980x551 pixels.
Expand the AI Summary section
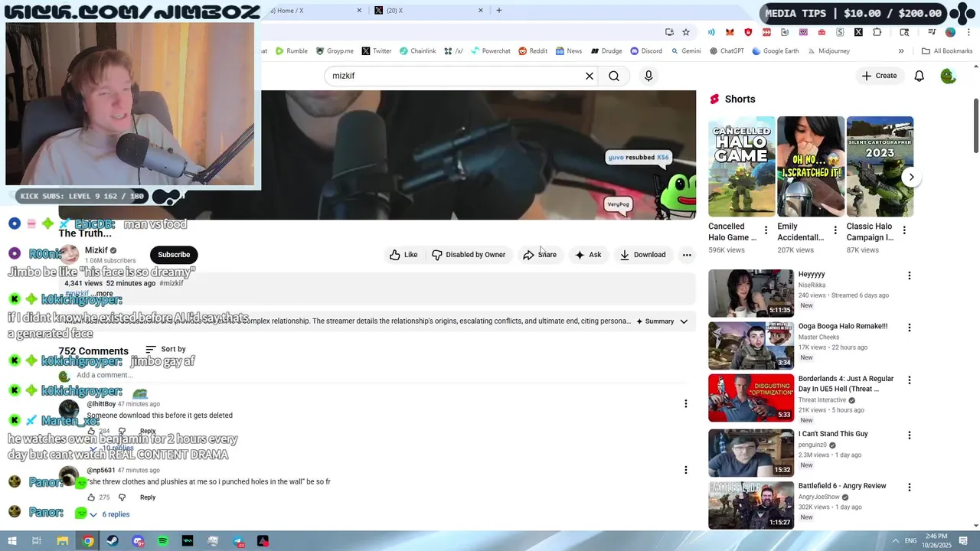tap(662, 321)
